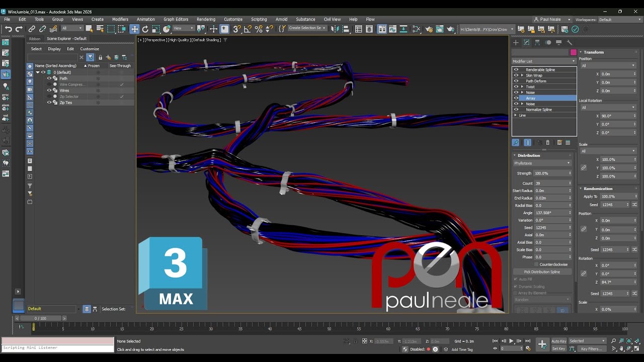Switch to the Create command panel tab
644x362 pixels.
click(x=516, y=43)
